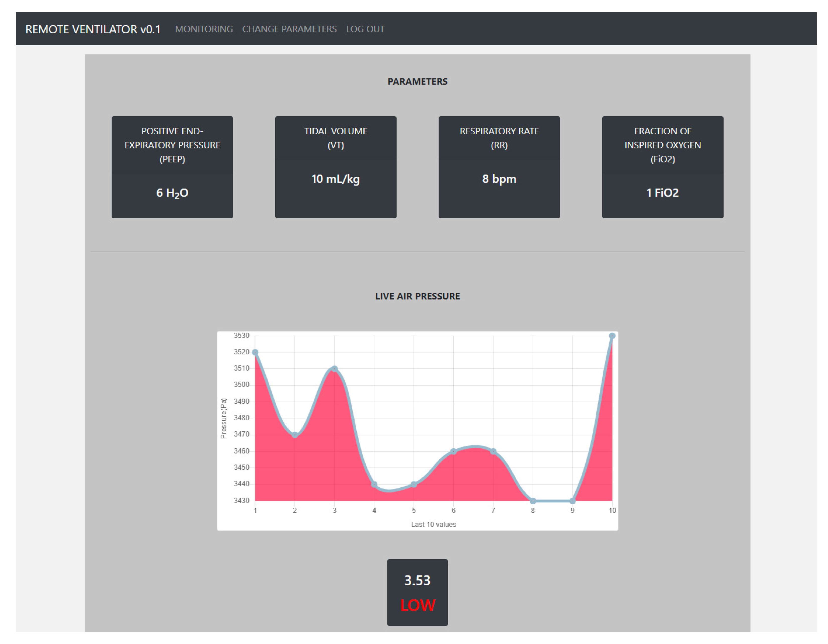
Task: Click chart data point at value 8
Action: pyautogui.click(x=533, y=501)
